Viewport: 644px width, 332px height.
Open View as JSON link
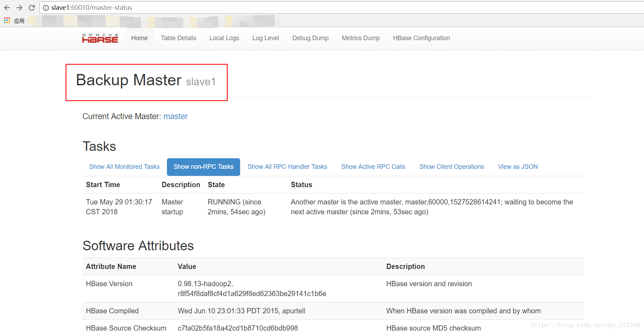(518, 167)
